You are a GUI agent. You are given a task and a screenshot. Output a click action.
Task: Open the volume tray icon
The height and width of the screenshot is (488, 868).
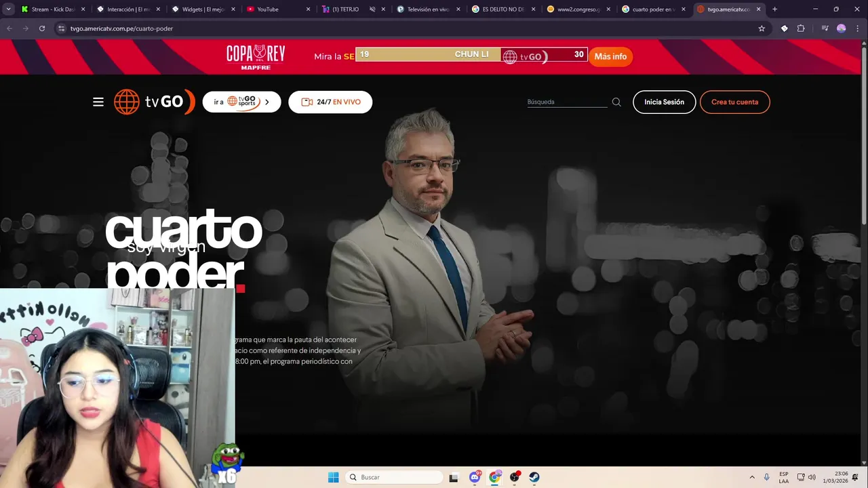[x=812, y=477]
